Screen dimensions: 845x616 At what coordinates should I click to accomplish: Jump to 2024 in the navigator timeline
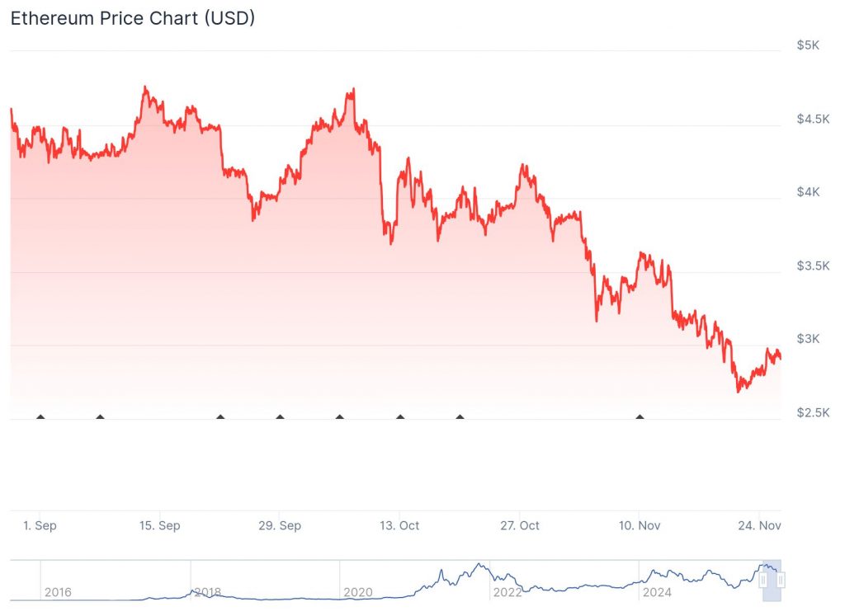coord(657,592)
